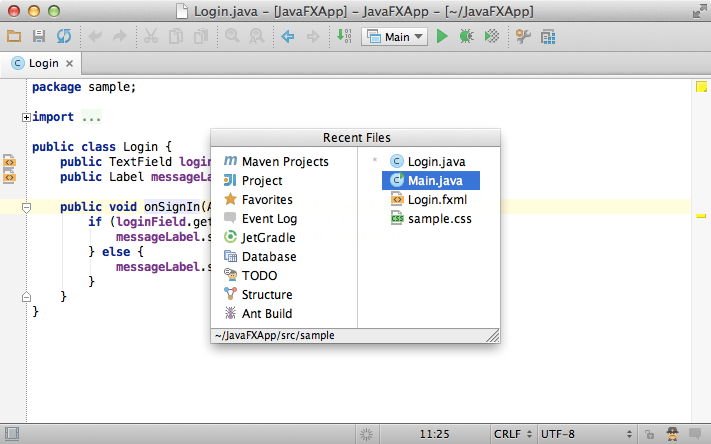This screenshot has height=444, width=711.
Task: Click the Synchronize refresh icon
Action: tap(64, 36)
